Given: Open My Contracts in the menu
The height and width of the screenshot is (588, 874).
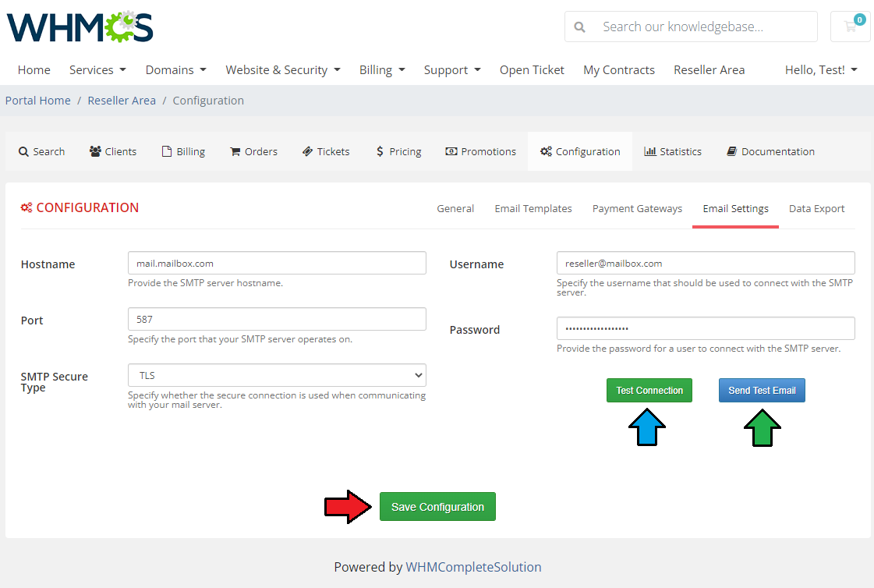Looking at the screenshot, I should (x=619, y=70).
